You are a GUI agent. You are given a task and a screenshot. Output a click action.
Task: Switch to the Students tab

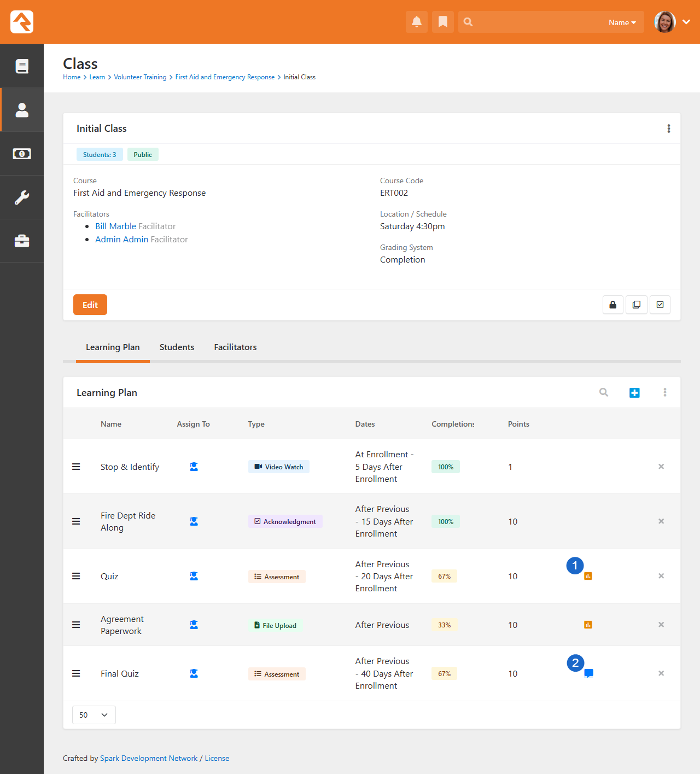pos(177,347)
